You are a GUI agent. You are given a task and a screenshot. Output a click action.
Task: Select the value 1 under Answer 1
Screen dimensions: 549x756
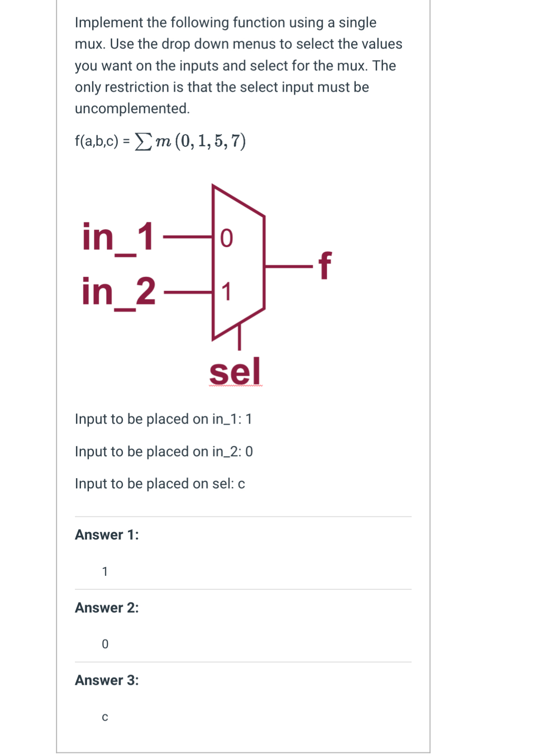[x=105, y=571]
